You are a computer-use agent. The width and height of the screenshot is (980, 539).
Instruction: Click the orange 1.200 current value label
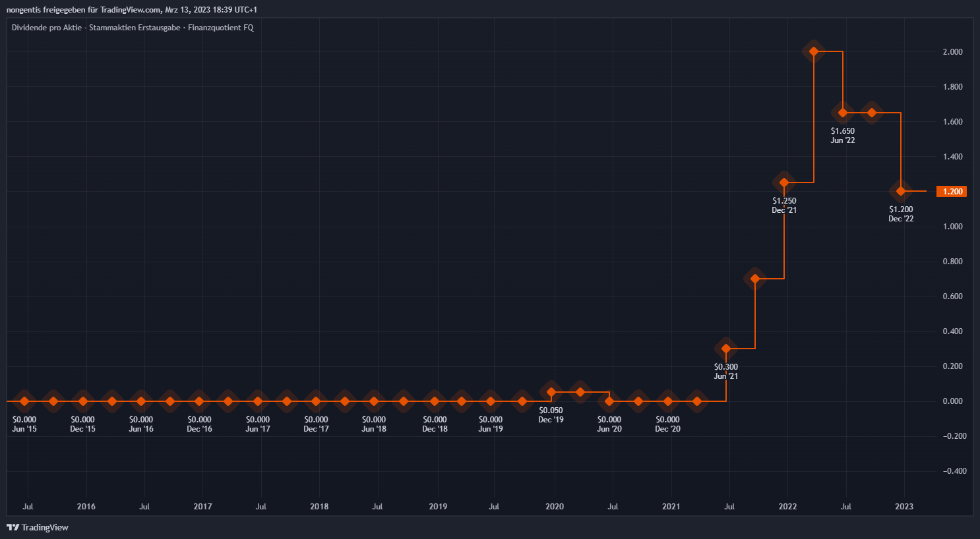[952, 192]
